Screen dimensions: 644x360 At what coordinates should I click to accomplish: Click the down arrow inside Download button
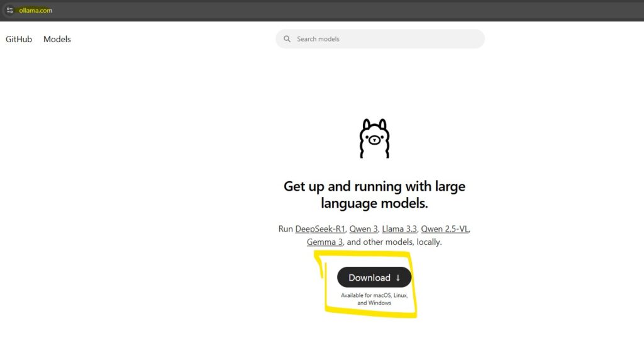[x=398, y=278]
